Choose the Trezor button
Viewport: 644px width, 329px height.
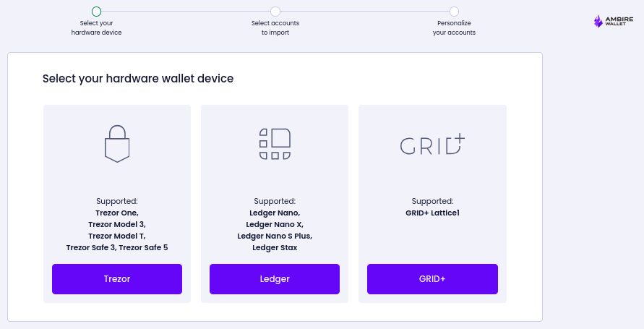[x=117, y=279]
